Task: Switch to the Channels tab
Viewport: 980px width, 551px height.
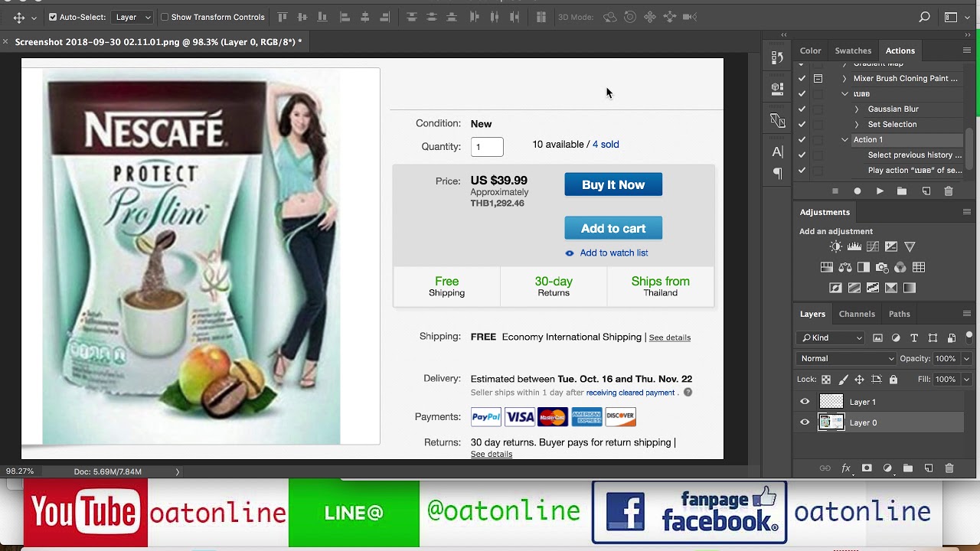Action: 857,314
